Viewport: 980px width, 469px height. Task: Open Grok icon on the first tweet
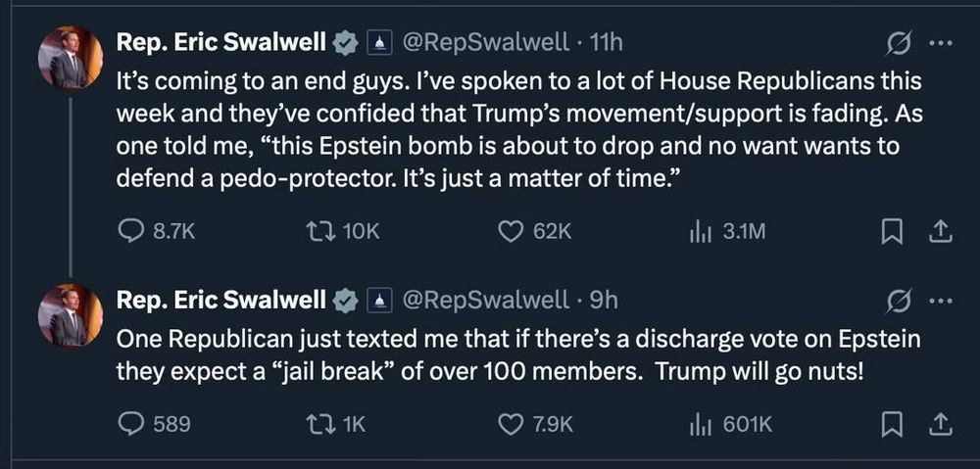pyautogui.click(x=899, y=43)
